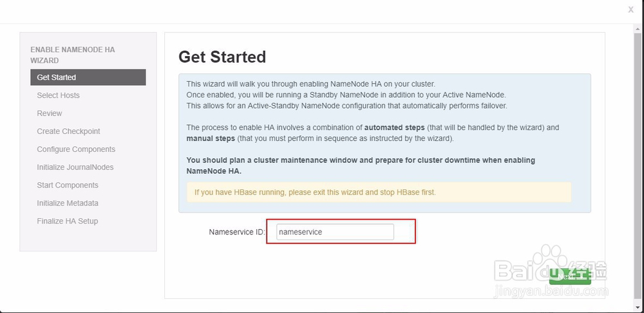
Task: Open the Start Components step
Action: (x=68, y=185)
